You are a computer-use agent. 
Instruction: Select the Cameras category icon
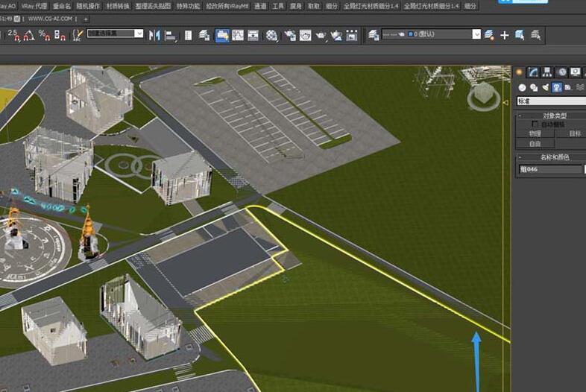point(557,87)
